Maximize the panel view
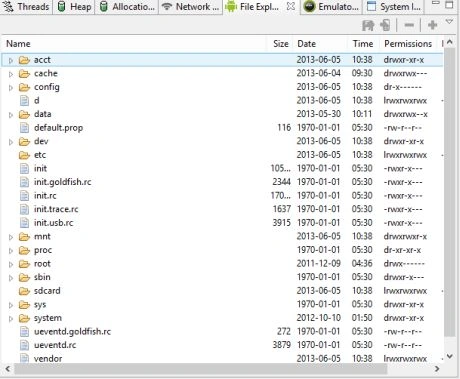The width and height of the screenshot is (460, 379). tap(449, 5)
